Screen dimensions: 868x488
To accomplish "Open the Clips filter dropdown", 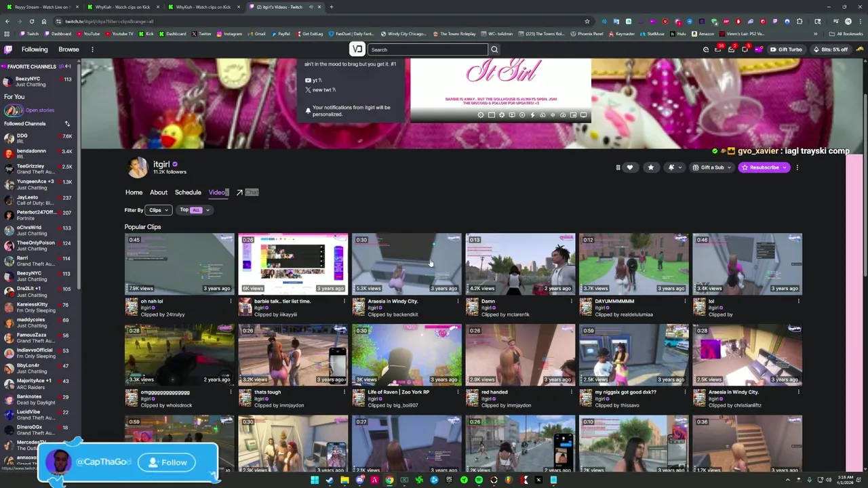I will [x=158, y=210].
